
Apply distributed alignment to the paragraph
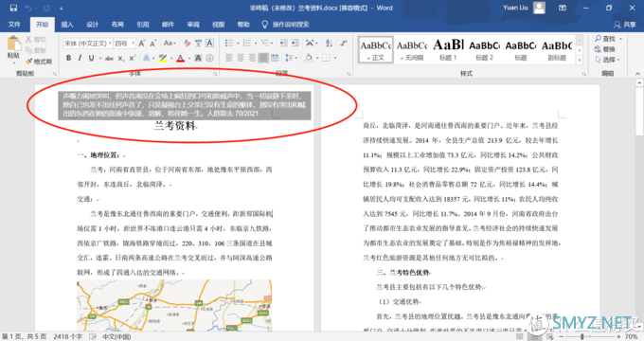click(275, 59)
